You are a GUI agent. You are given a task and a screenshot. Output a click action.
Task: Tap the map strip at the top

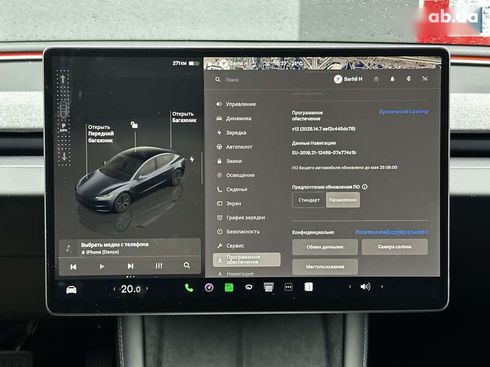tap(322, 63)
